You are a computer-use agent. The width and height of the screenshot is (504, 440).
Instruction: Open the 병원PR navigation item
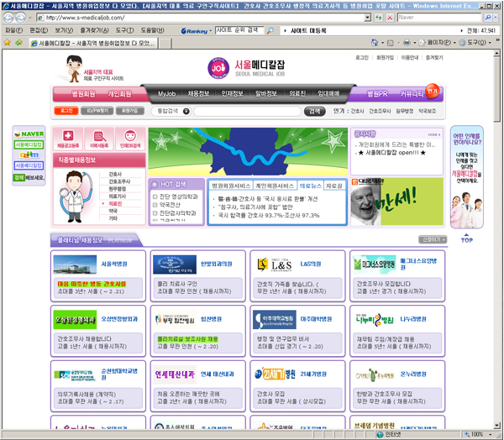(x=377, y=94)
